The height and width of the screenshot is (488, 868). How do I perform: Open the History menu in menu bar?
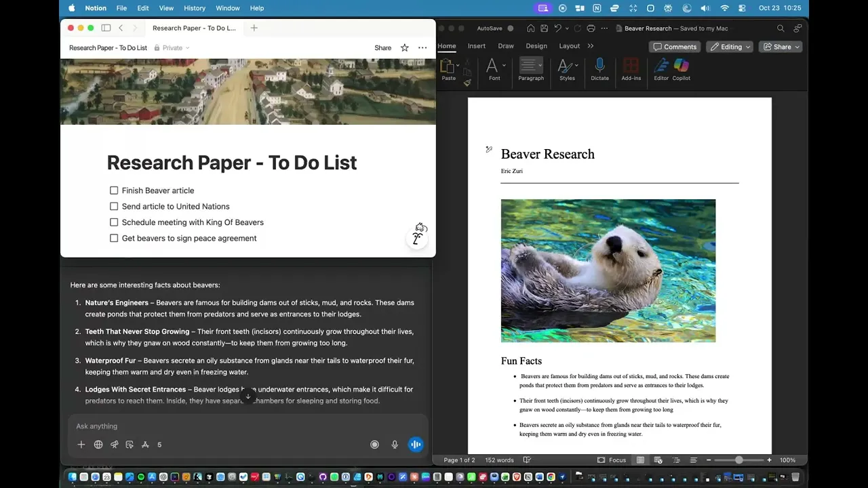(194, 8)
